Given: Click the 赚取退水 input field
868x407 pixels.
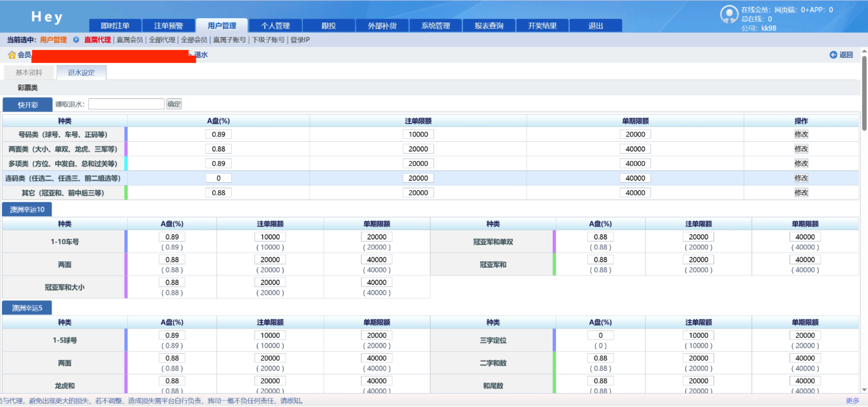Looking at the screenshot, I should (126, 104).
